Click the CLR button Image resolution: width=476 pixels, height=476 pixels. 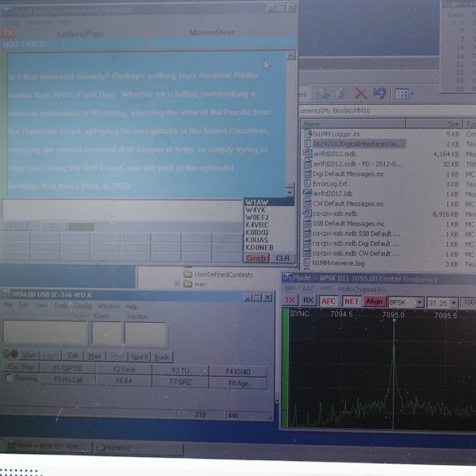point(282,259)
